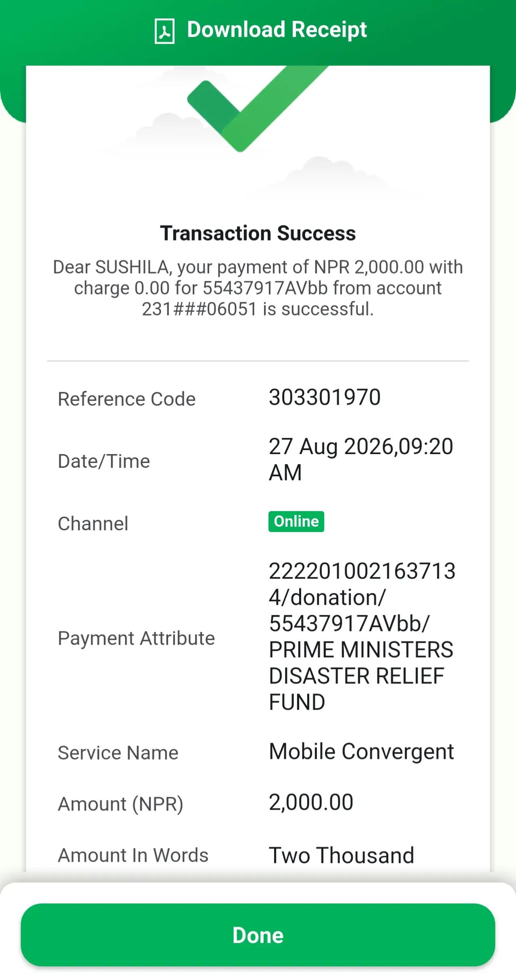516x980 pixels.
Task: Tap the Amount value 2,000.00
Action: [311, 802]
